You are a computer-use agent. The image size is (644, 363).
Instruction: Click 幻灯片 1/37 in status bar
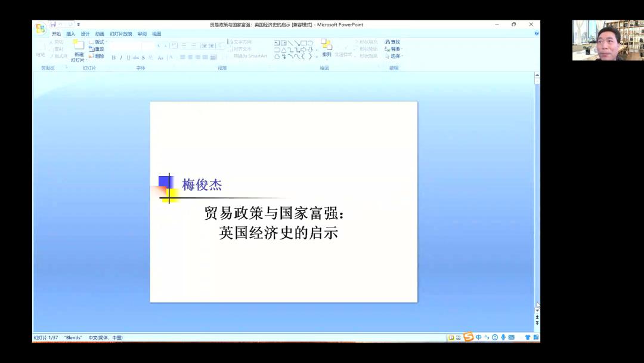point(46,337)
